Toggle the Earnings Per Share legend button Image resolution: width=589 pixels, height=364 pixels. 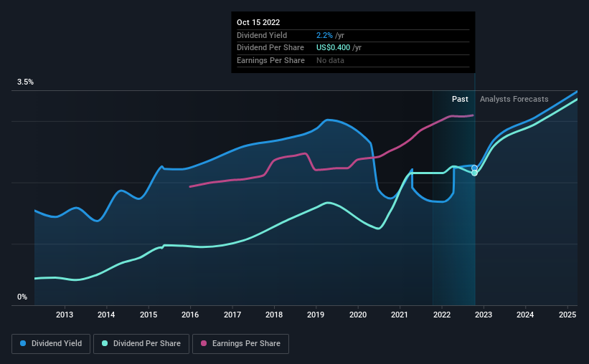tap(240, 344)
